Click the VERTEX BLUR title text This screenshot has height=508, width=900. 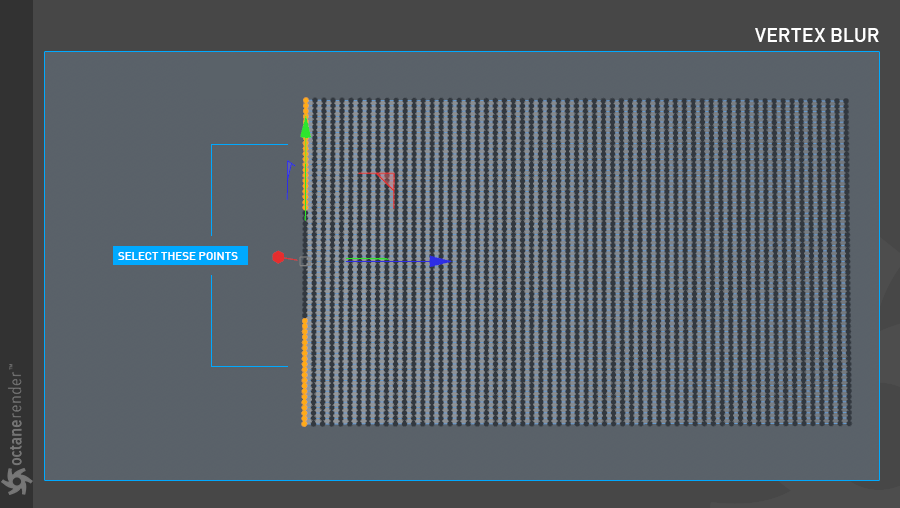coord(816,36)
